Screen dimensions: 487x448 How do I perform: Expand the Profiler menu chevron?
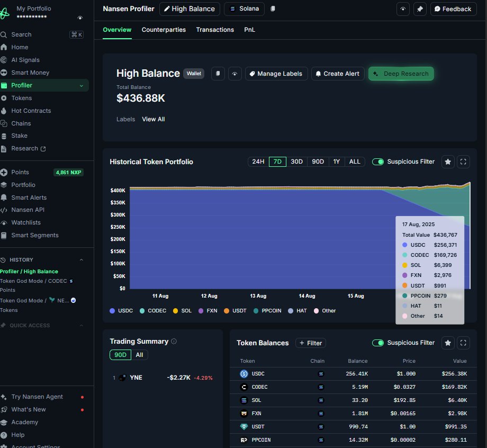coord(82,85)
